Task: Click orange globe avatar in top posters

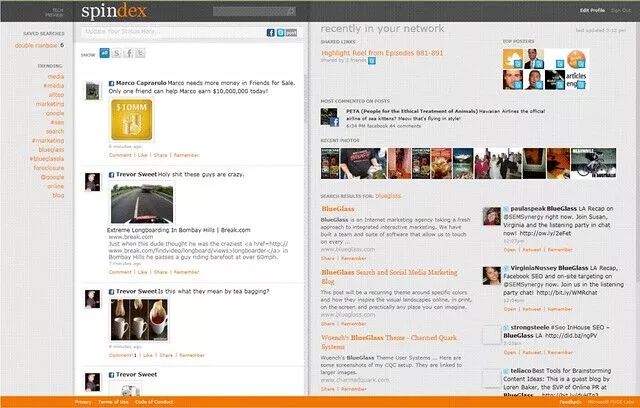Action: [576, 58]
